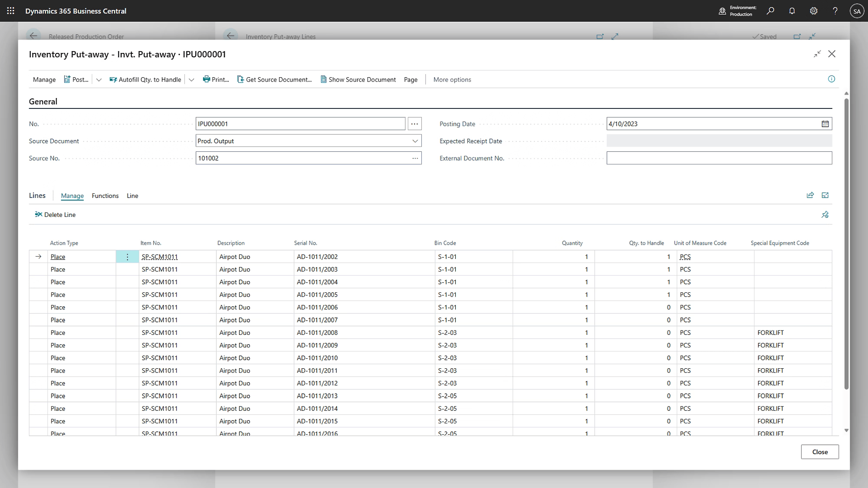
Task: Open the FactBox info pane icon
Action: pos(832,79)
